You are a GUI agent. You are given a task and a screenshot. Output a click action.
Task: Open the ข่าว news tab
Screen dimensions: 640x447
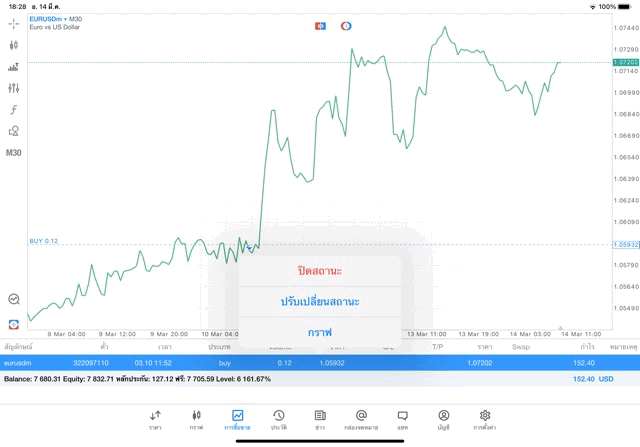[x=320, y=420]
